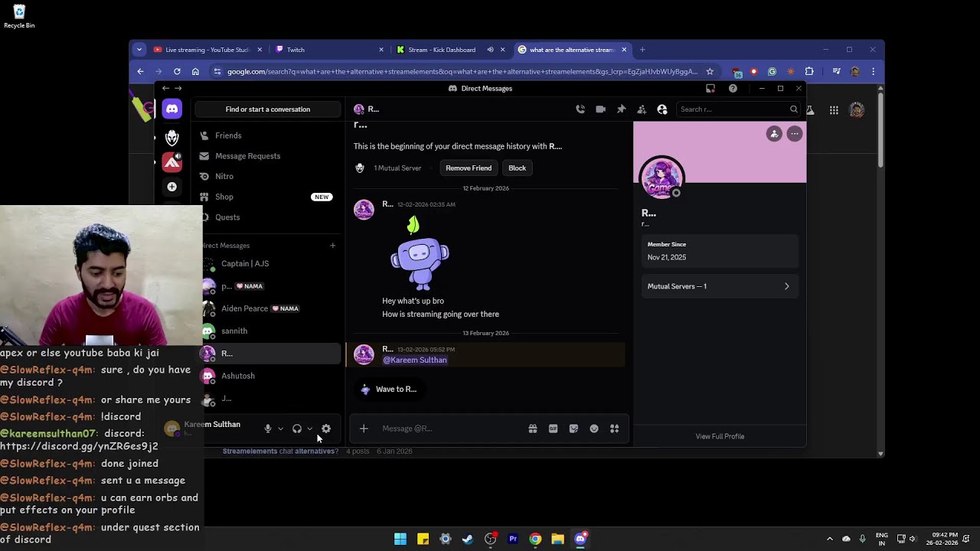Screen dimensions: 980x551
Task: Add friends to DM icon
Action: click(x=642, y=109)
